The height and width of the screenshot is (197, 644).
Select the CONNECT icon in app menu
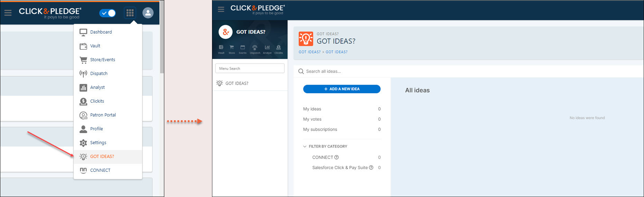[x=83, y=170]
